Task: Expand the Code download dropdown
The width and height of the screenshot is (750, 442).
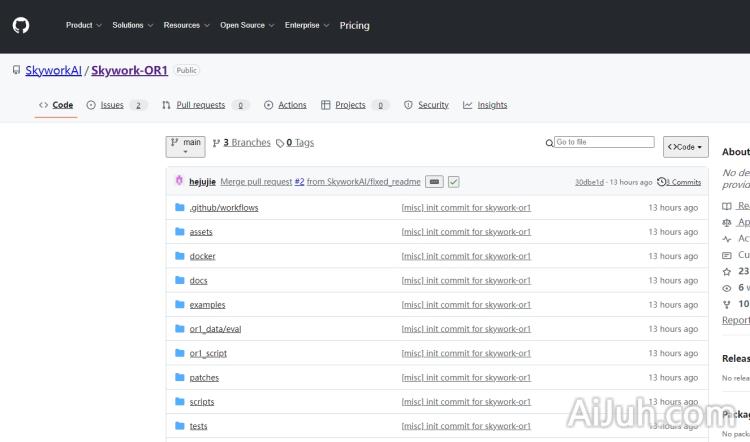Action: point(685,147)
